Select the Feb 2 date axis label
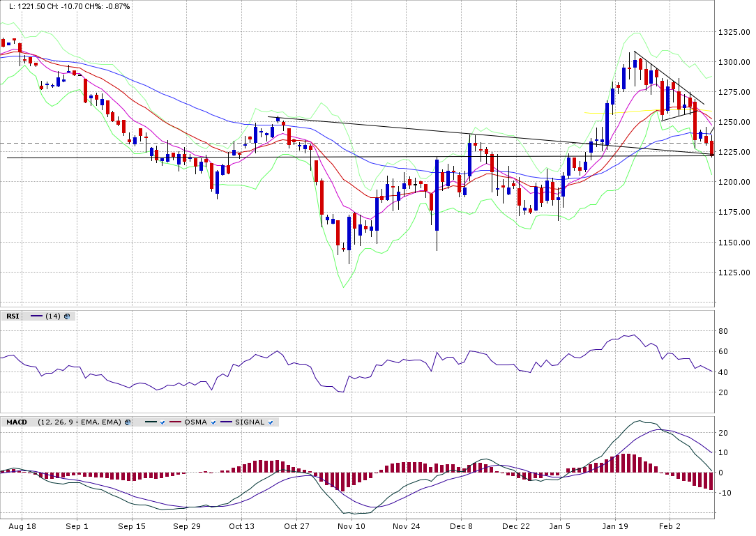756x536 pixels. 670,527
